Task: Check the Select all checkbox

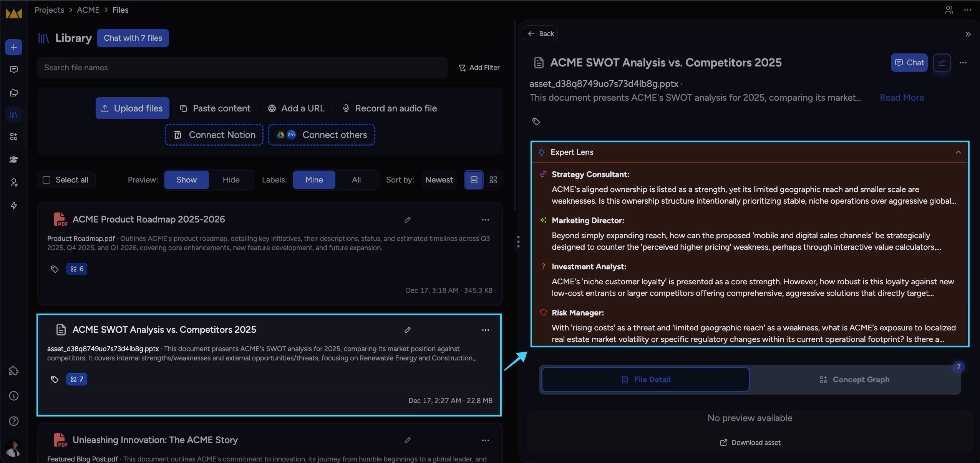Action: (46, 180)
